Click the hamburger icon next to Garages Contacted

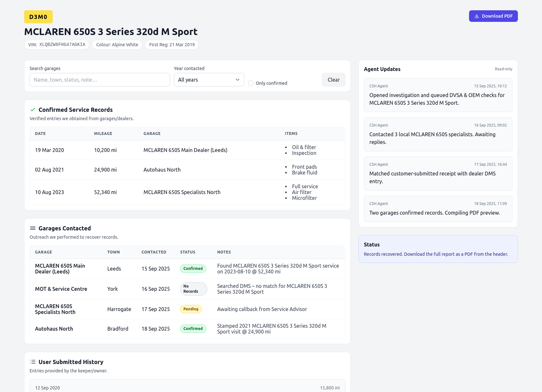pos(32,228)
